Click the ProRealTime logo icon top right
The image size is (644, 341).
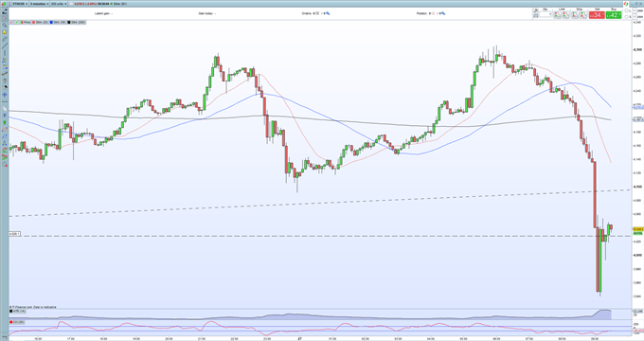[626, 4]
